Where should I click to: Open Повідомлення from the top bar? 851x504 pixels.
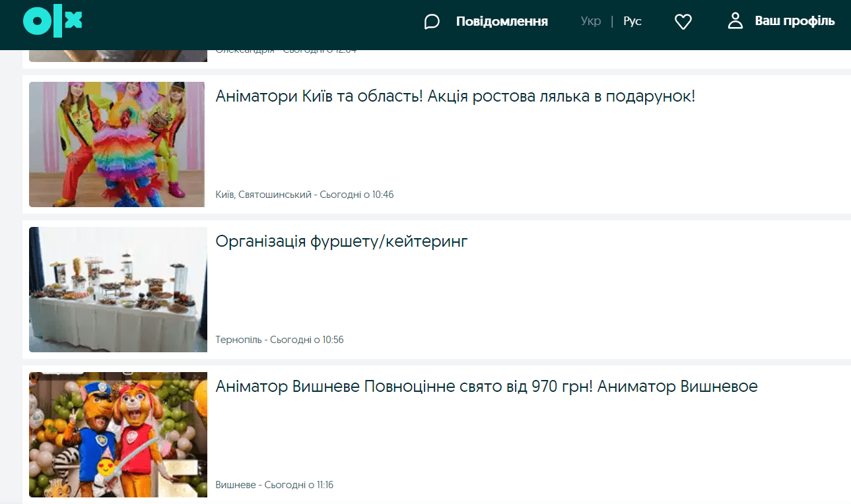(x=502, y=21)
